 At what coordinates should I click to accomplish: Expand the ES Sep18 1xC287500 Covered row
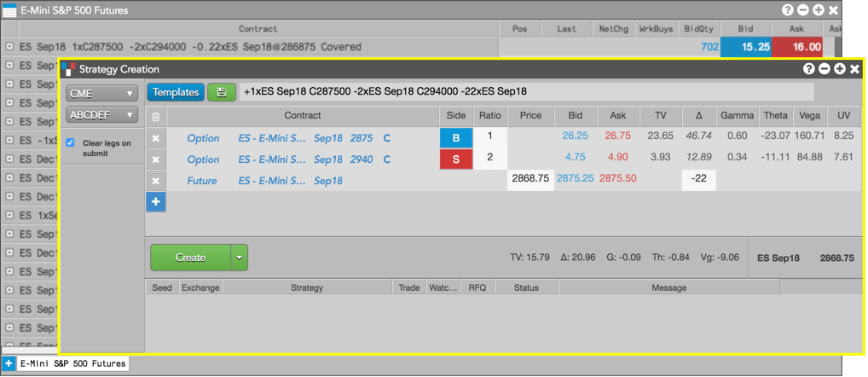pyautogui.click(x=9, y=47)
